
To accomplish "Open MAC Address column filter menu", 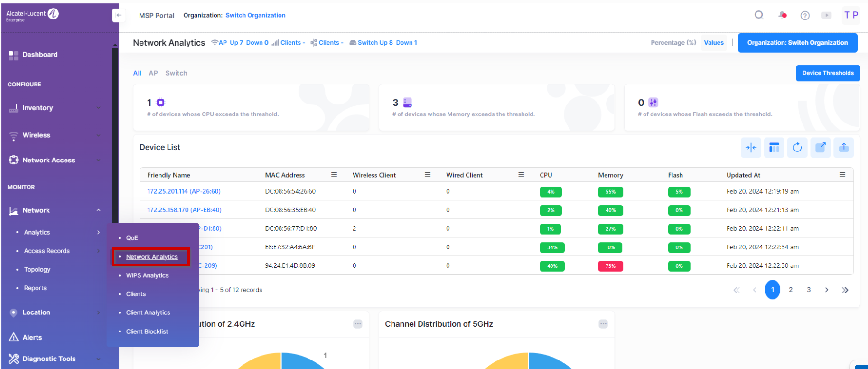I will [x=334, y=175].
